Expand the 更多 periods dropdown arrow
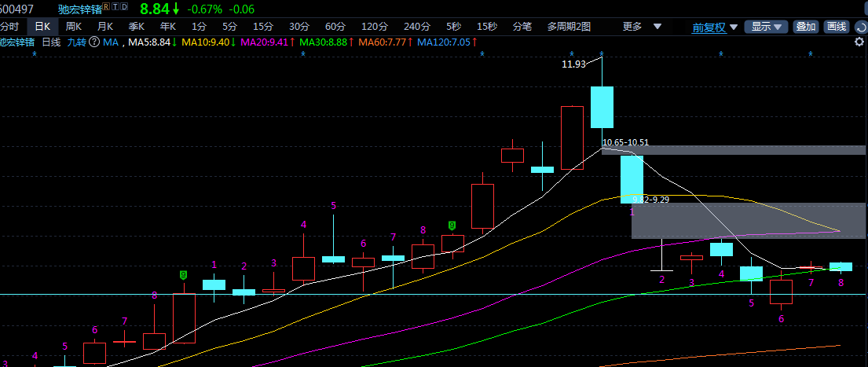Screen dimensions: 868x367 click(x=657, y=26)
